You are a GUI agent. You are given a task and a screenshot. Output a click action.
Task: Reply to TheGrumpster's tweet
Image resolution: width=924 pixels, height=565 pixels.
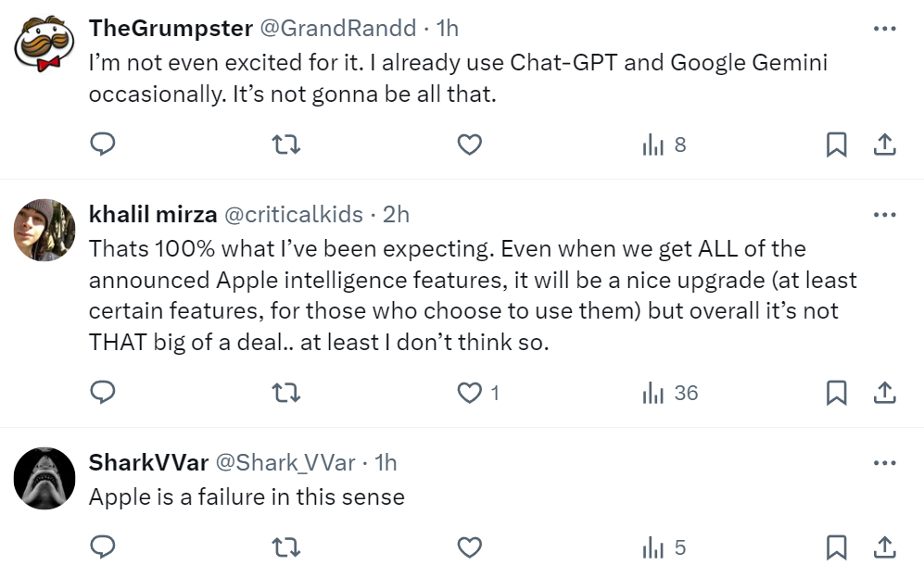(103, 144)
